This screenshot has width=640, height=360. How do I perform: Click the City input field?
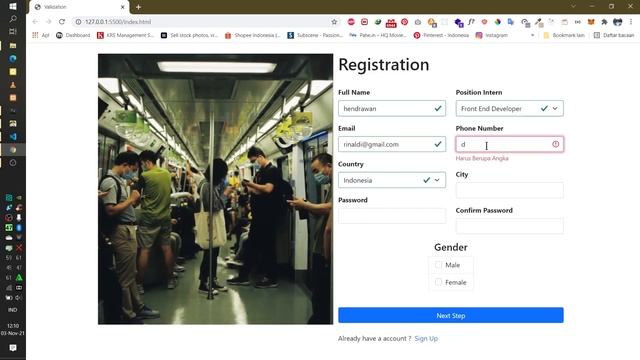pyautogui.click(x=509, y=190)
